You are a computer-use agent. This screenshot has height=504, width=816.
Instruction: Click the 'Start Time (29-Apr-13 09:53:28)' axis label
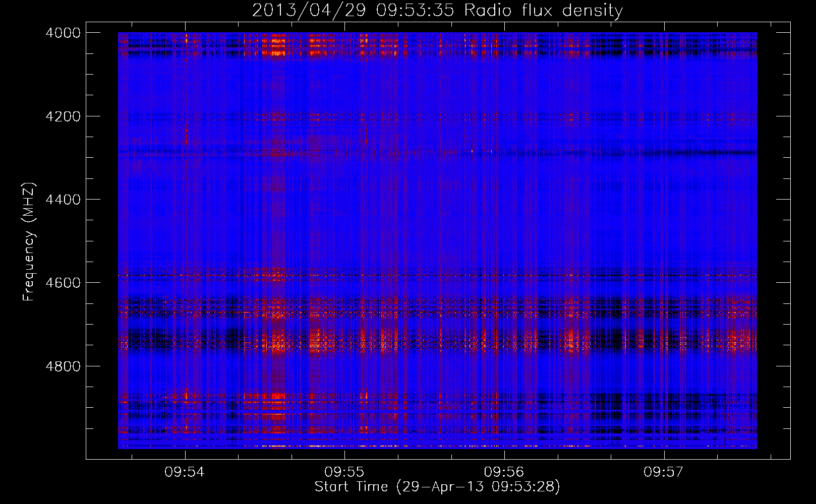(x=437, y=486)
